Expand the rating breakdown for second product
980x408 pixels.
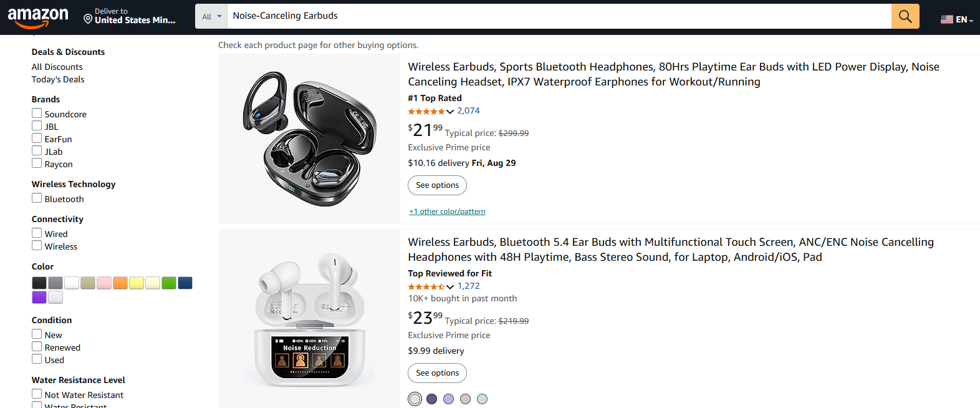451,286
